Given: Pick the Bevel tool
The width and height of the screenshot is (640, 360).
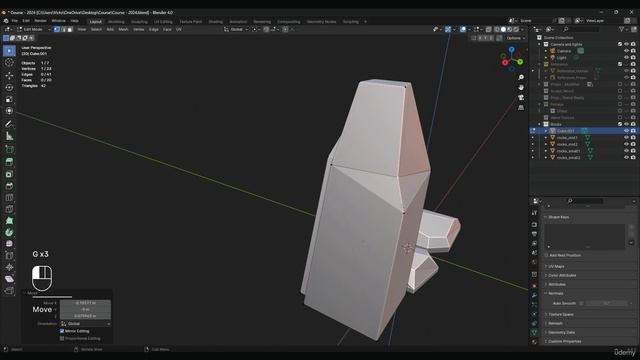Looking at the screenshot, I should (9, 186).
